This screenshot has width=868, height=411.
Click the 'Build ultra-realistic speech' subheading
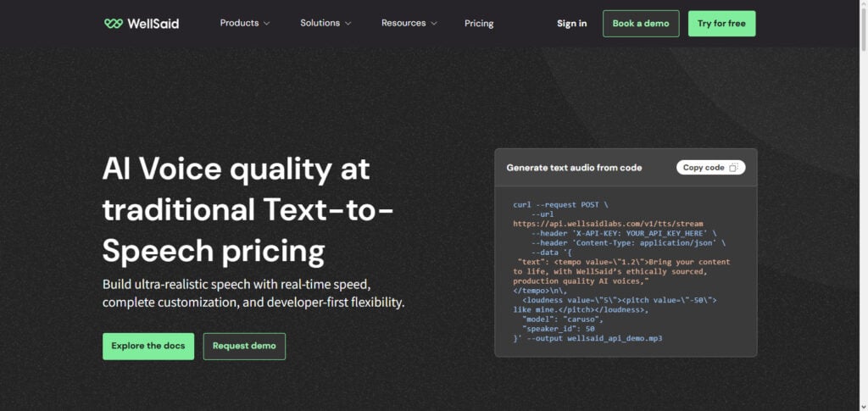pyautogui.click(x=253, y=294)
